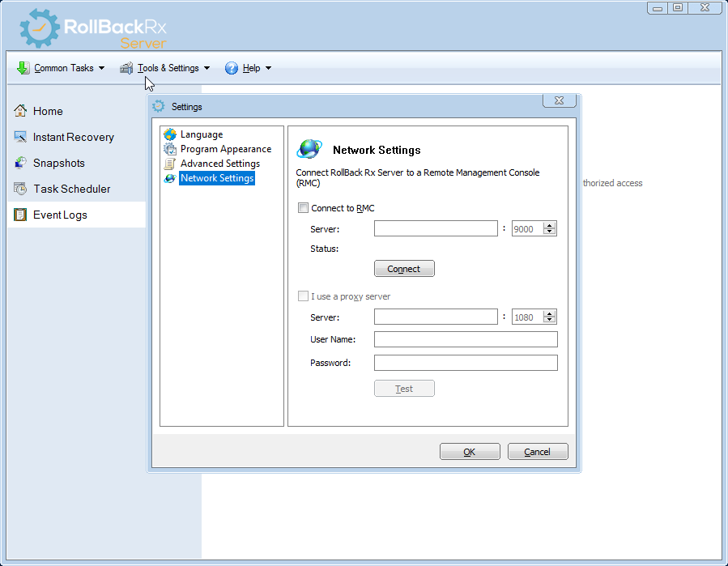Click the Advanced Settings scroll icon

[x=170, y=164]
